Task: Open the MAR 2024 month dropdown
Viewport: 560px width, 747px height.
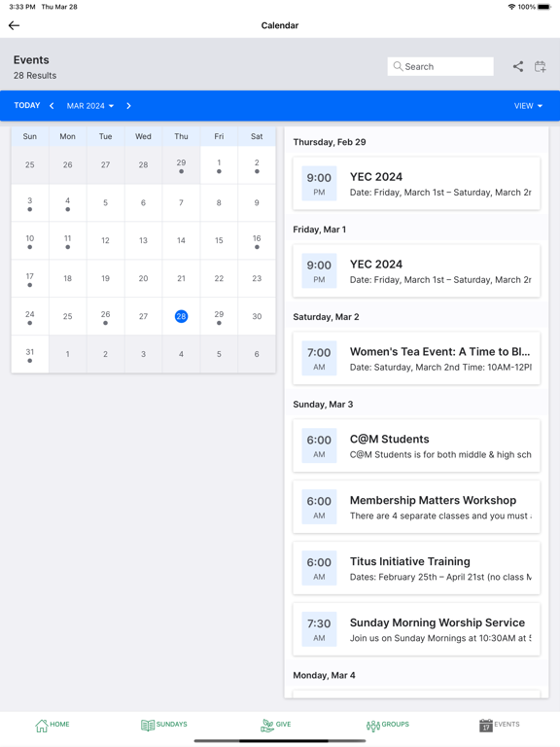Action: [90, 106]
